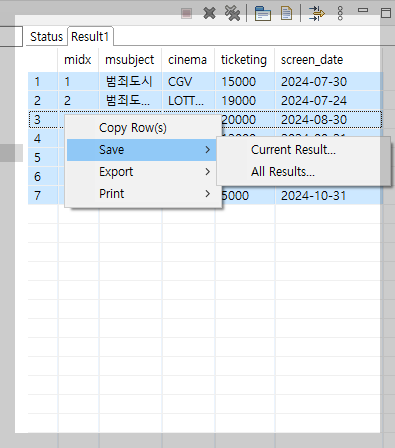Click the midx column header
This screenshot has width=395, height=448.
(78, 60)
